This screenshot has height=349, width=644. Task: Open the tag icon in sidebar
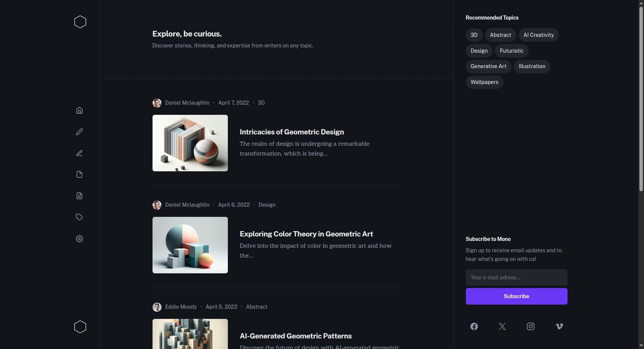click(79, 217)
